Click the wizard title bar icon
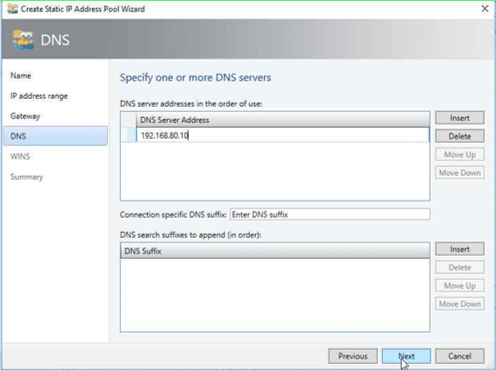Viewport: 496px width, 370px height. [x=12, y=9]
